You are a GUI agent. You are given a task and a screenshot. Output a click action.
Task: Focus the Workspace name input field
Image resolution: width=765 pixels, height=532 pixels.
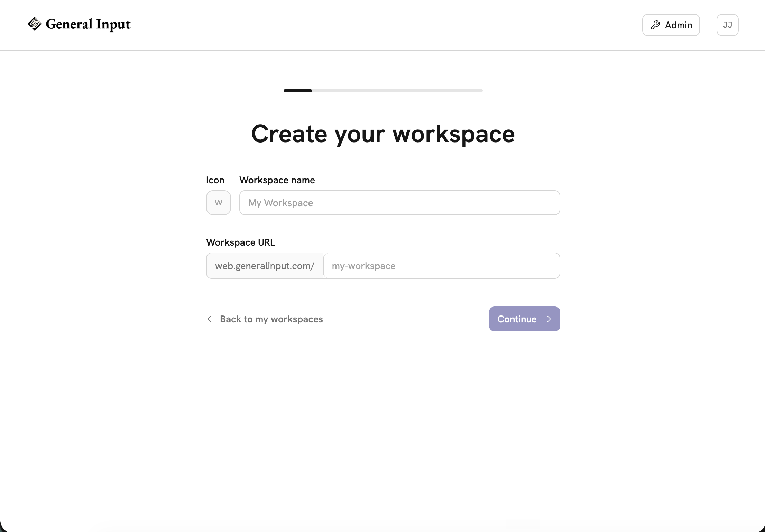[x=399, y=203]
